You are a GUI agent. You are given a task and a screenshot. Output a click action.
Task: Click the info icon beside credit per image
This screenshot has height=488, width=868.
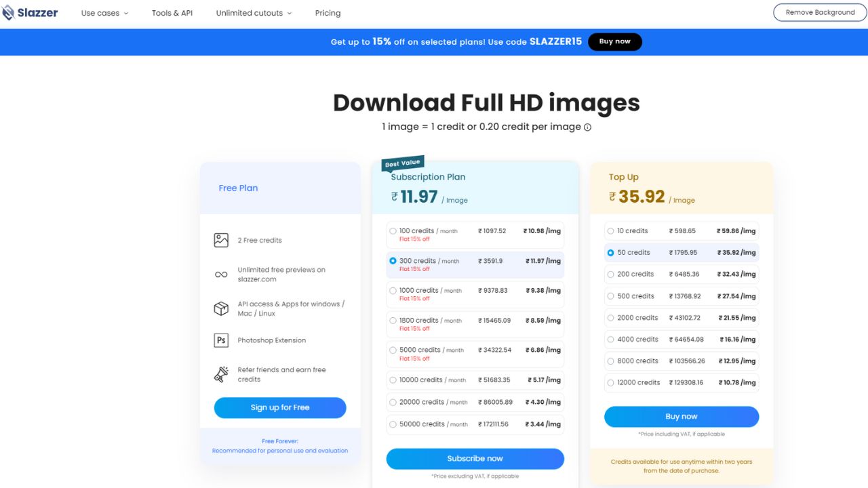point(588,127)
